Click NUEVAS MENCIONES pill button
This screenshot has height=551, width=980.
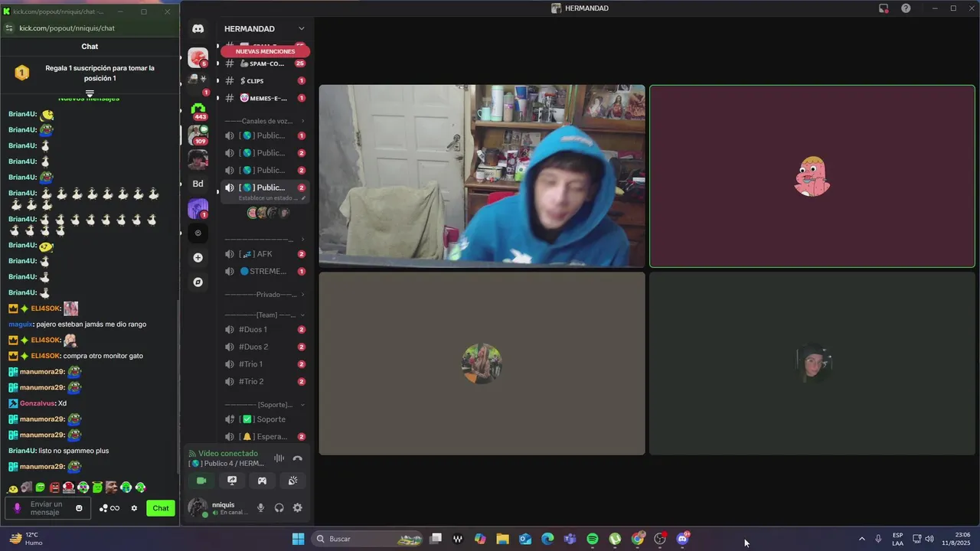coord(265,51)
